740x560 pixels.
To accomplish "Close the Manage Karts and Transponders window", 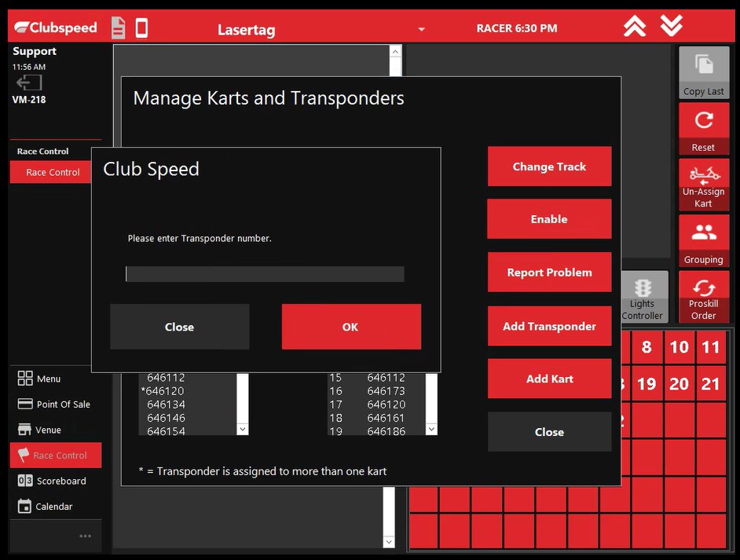I will click(x=549, y=432).
